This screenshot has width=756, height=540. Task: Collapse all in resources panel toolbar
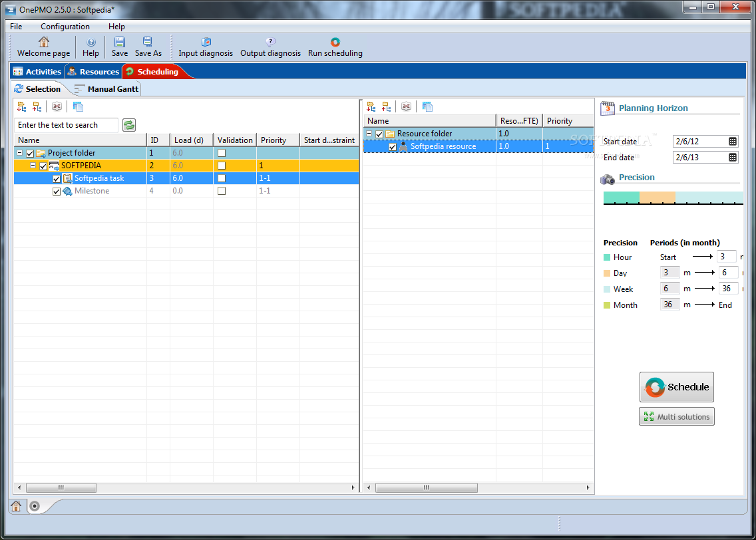pos(386,106)
